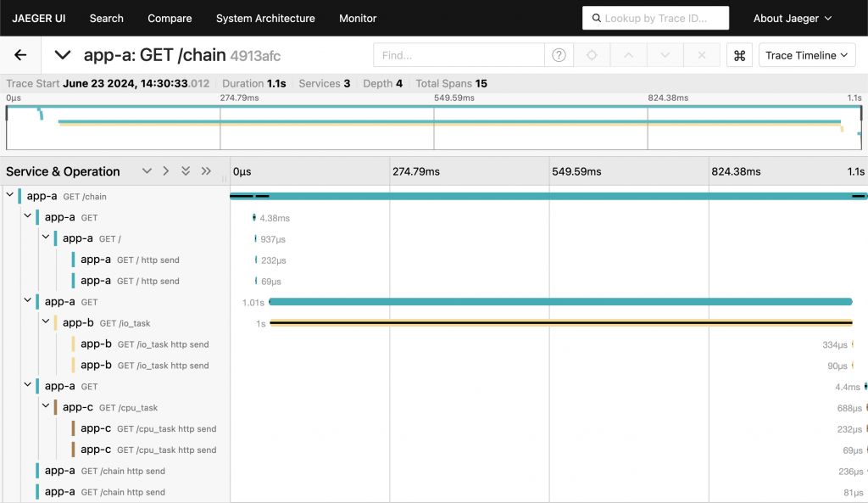Click the 937µs span duration label
Screen dimensions: 868x503
tap(273, 239)
